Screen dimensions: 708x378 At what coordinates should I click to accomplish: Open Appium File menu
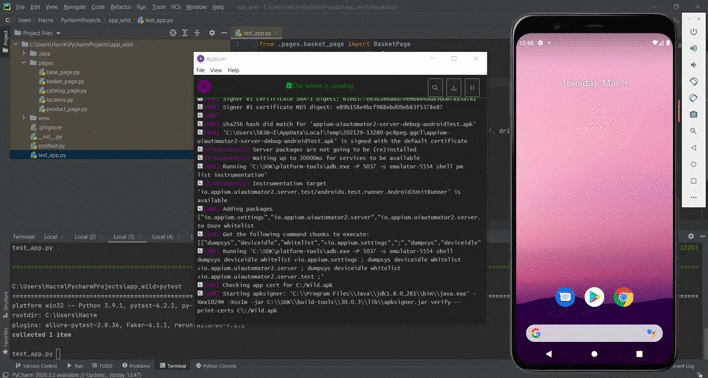(x=200, y=70)
